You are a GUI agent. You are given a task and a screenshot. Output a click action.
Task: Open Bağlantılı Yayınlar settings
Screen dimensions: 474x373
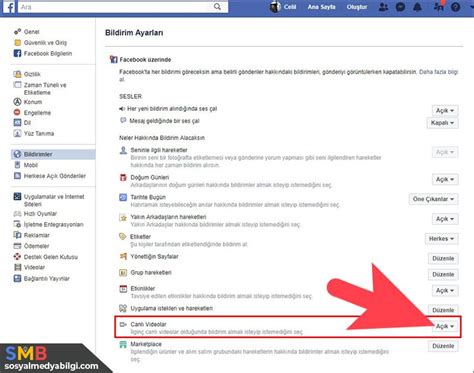point(47,278)
